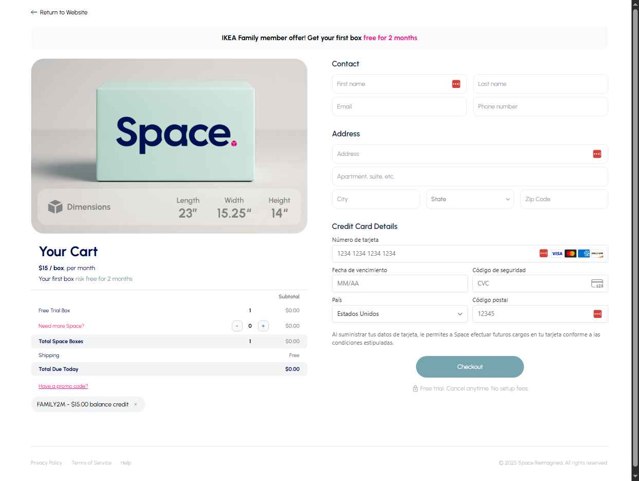Click the Free Trial Box row label
This screenshot has height=481, width=639.
54,311
